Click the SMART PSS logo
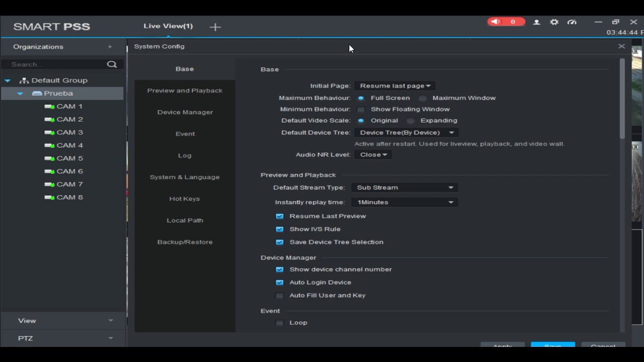The width and height of the screenshot is (644, 362). click(52, 27)
